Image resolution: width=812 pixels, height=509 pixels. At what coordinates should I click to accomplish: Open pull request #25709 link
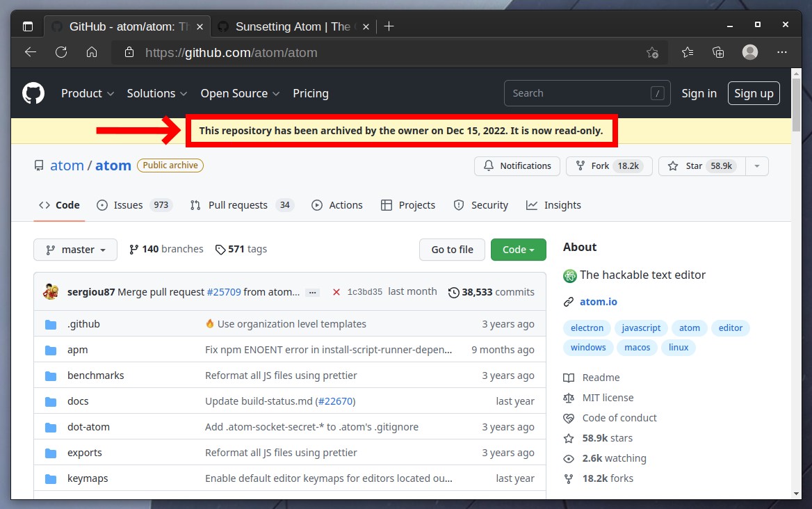click(x=224, y=292)
